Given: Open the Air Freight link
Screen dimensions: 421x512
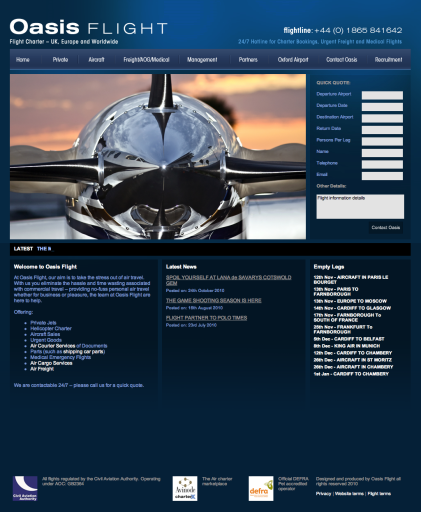Looking at the screenshot, I should (42, 369).
